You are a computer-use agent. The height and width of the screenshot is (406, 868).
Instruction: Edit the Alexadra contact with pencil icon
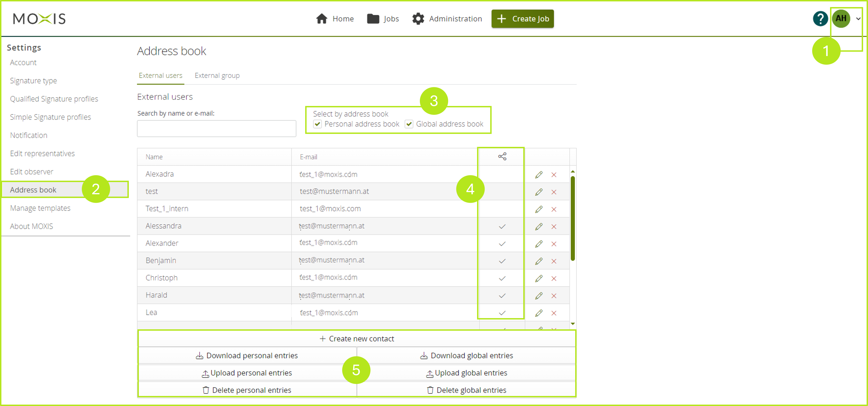pyautogui.click(x=538, y=175)
